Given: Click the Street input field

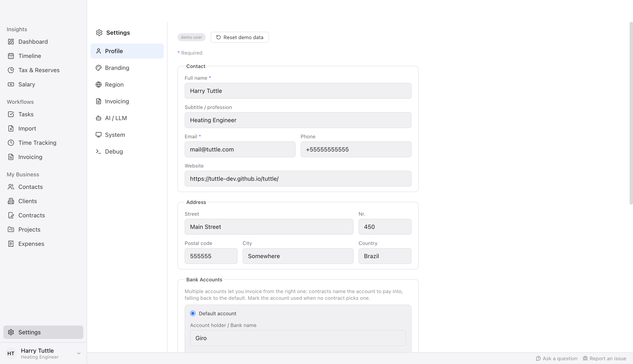Looking at the screenshot, I should (269, 227).
